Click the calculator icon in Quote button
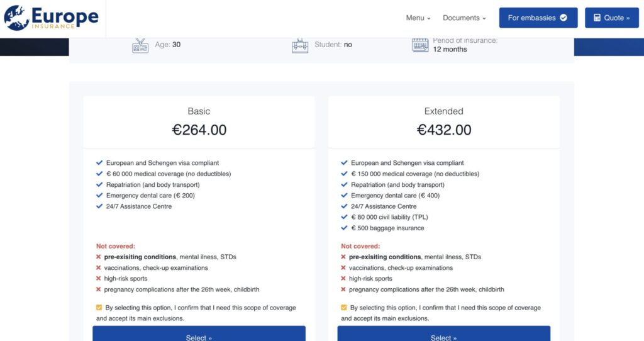 coord(597,18)
